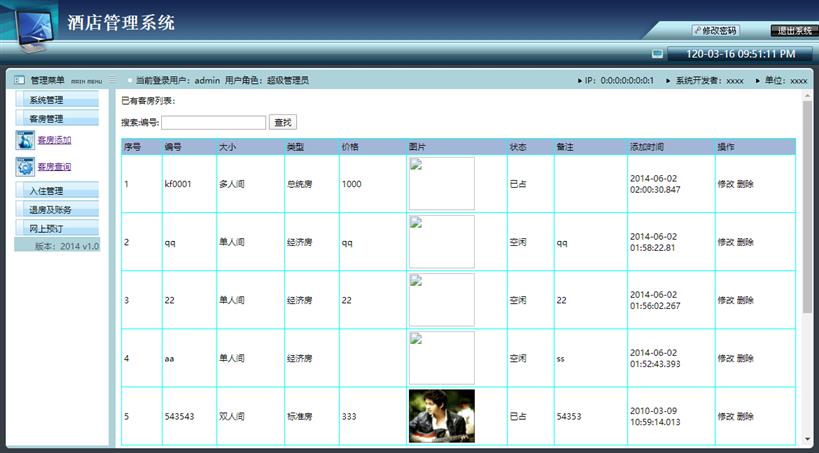The image size is (819, 453).
Task: Expand the 入住管理 menu section
Action: click(x=57, y=191)
